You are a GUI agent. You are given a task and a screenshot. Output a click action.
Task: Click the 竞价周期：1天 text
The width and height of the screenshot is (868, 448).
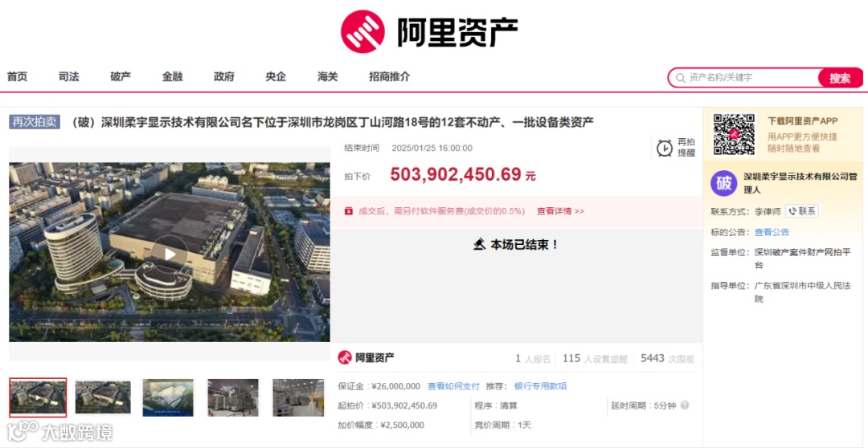pyautogui.click(x=502, y=425)
